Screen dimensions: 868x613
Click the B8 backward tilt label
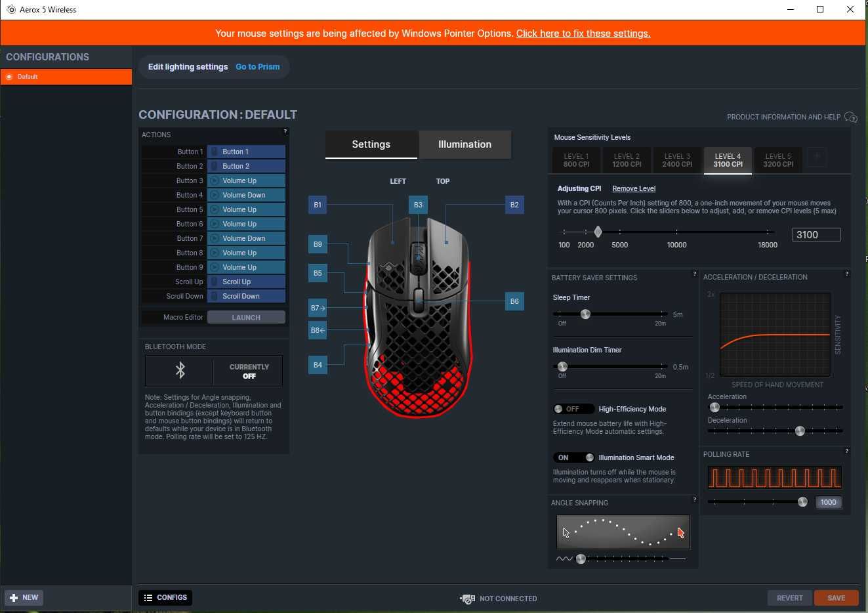point(318,330)
